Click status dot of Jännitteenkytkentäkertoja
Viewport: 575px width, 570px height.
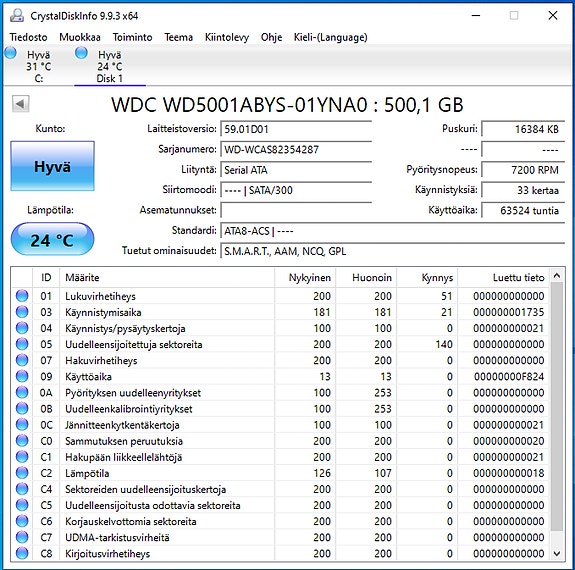pyautogui.click(x=22, y=425)
